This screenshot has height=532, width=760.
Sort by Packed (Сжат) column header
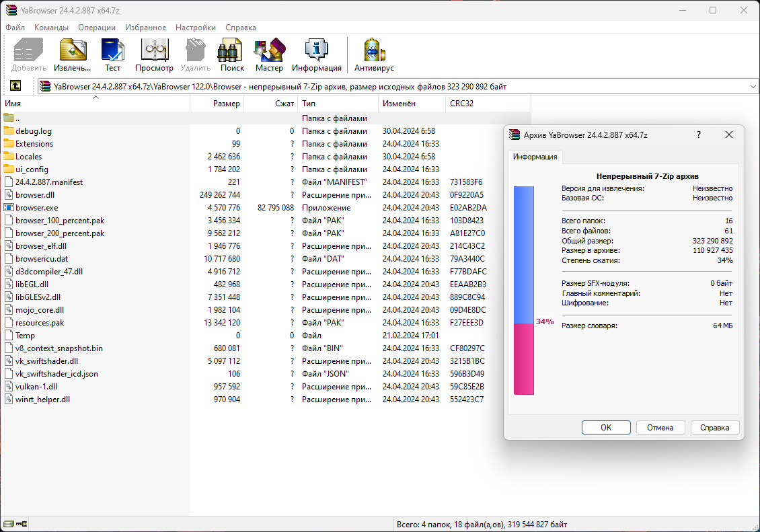point(270,103)
